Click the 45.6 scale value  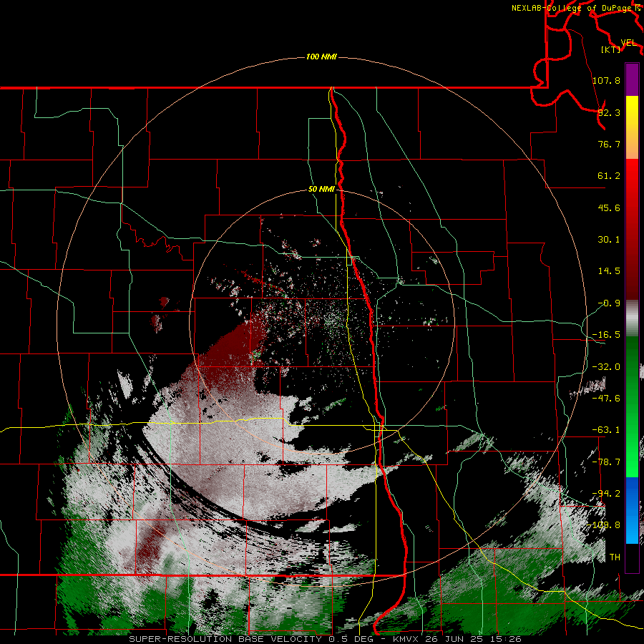click(x=609, y=208)
